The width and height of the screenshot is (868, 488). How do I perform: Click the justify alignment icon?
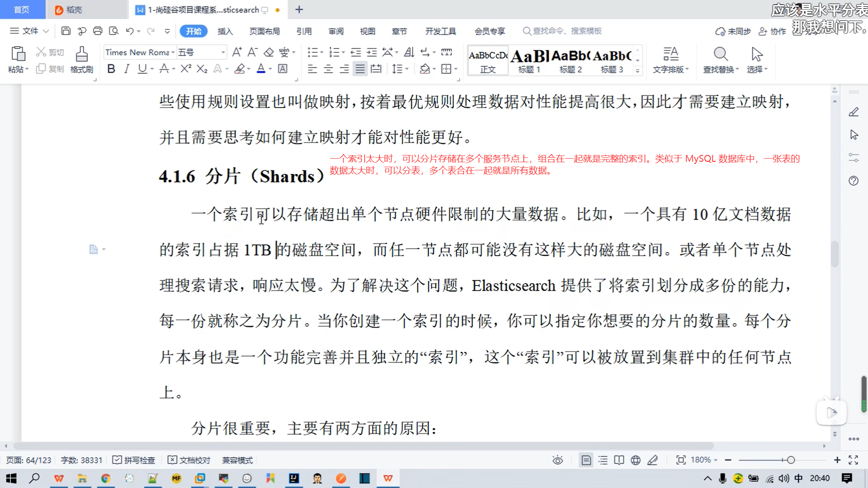[x=360, y=69]
